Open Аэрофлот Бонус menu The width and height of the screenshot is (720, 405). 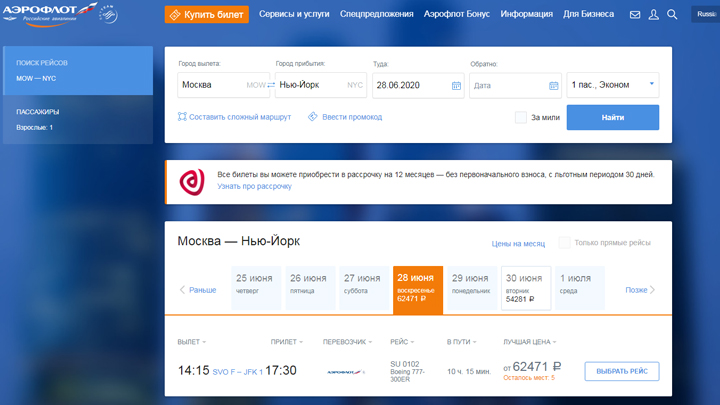pos(457,14)
